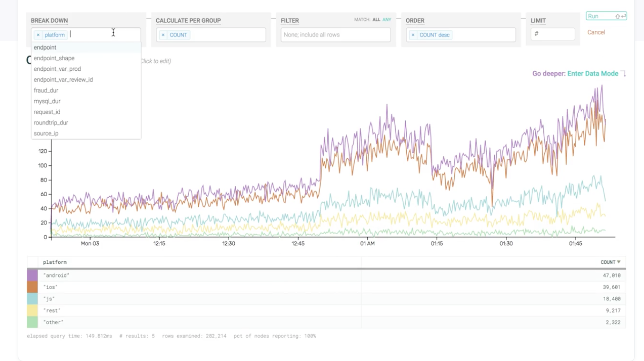
Task: Select the "android" table row
Action: pyautogui.click(x=326, y=276)
